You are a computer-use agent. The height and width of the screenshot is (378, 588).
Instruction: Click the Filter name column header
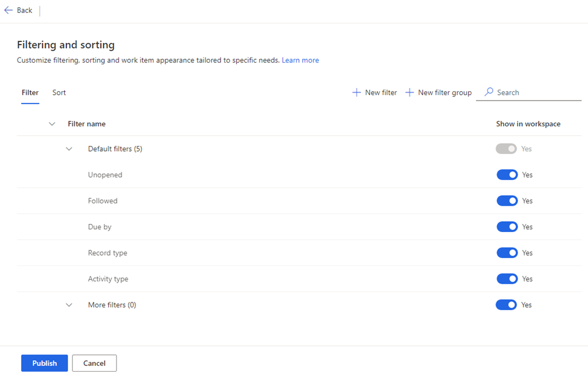(x=87, y=124)
